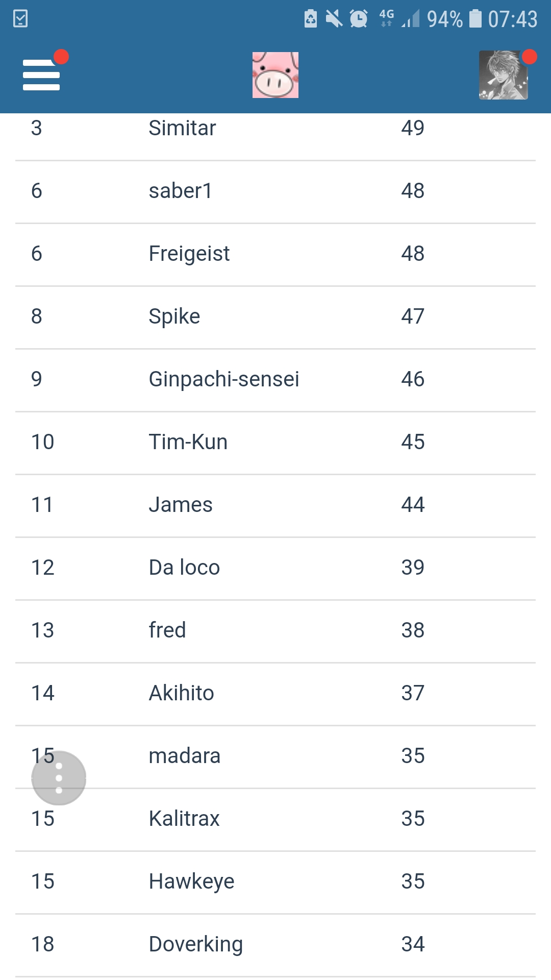This screenshot has width=551, height=980.
Task: Tap the 4G signal indicator
Action: [387, 18]
